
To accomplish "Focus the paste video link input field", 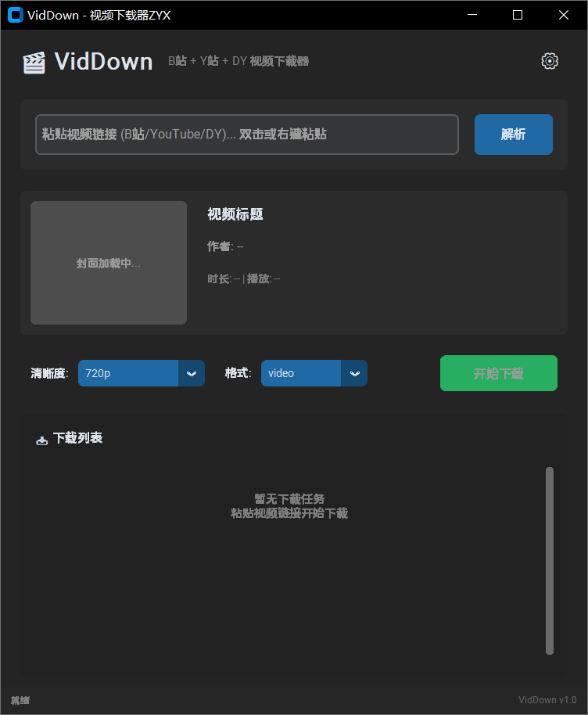I will coord(246,135).
